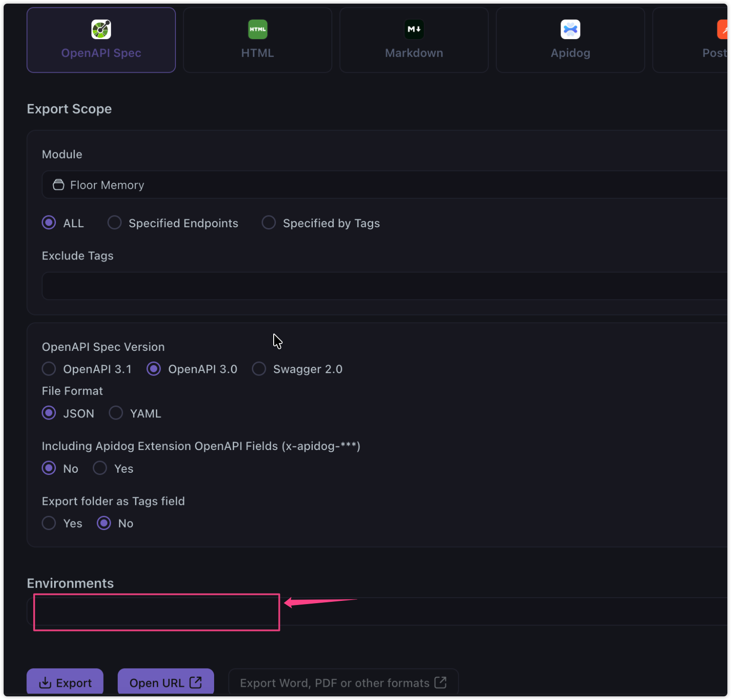This screenshot has width=731, height=700.
Task: Enable Yes for Export folder as Tags
Action: (49, 523)
